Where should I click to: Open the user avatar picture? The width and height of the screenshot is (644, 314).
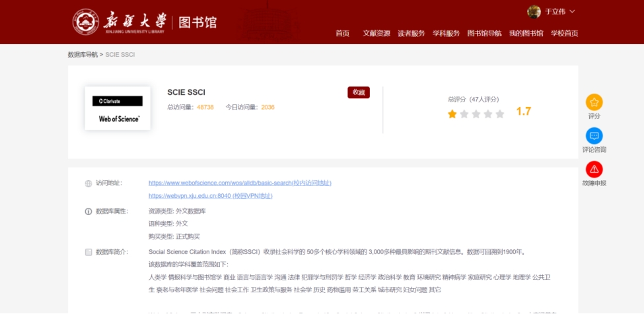(534, 12)
